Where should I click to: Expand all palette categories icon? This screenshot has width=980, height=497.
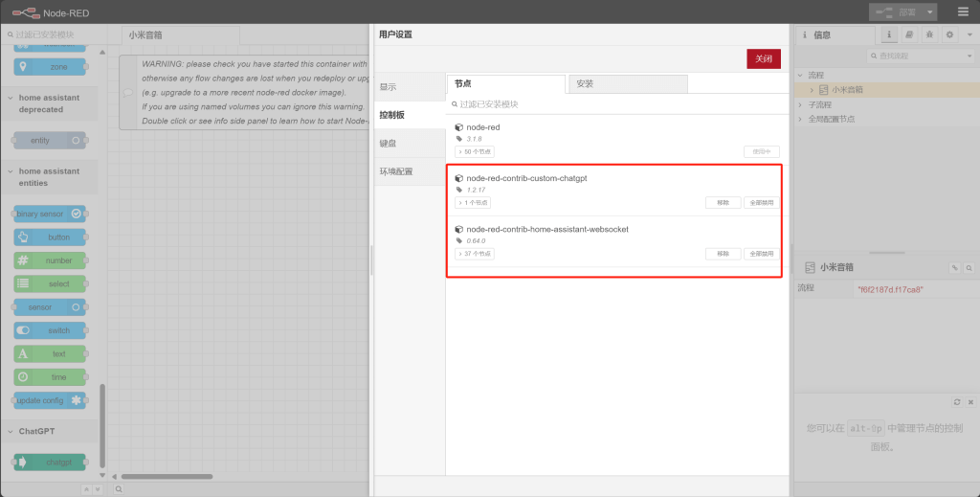97,489
